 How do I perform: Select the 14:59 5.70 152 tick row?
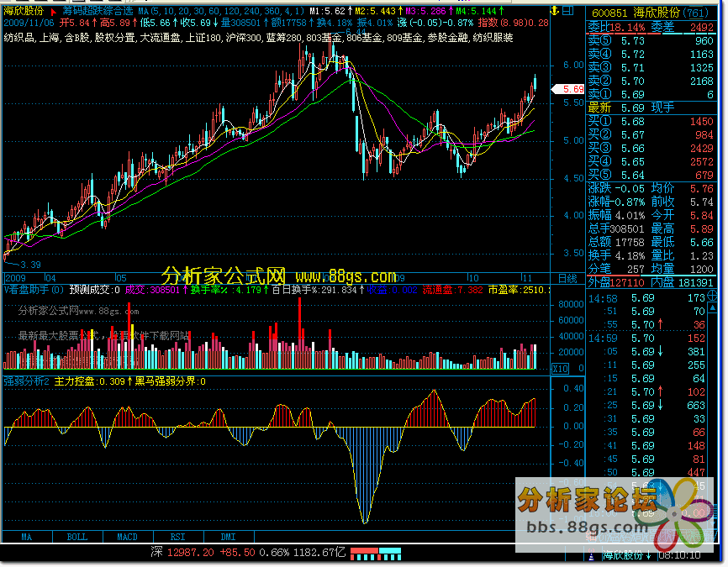point(646,339)
